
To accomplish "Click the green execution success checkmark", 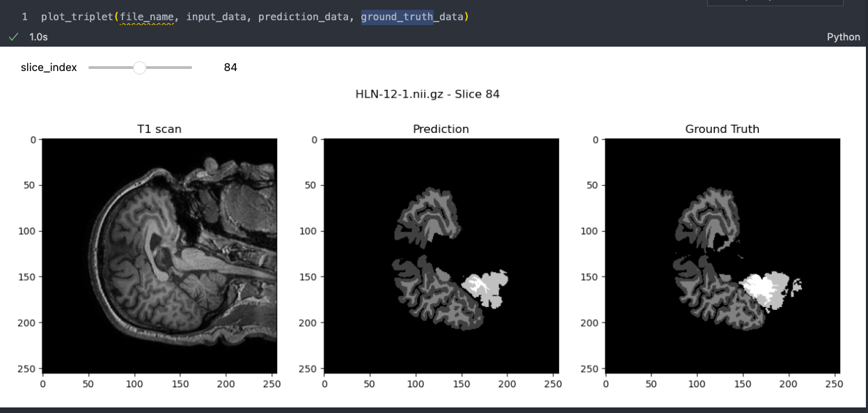I will coord(13,37).
